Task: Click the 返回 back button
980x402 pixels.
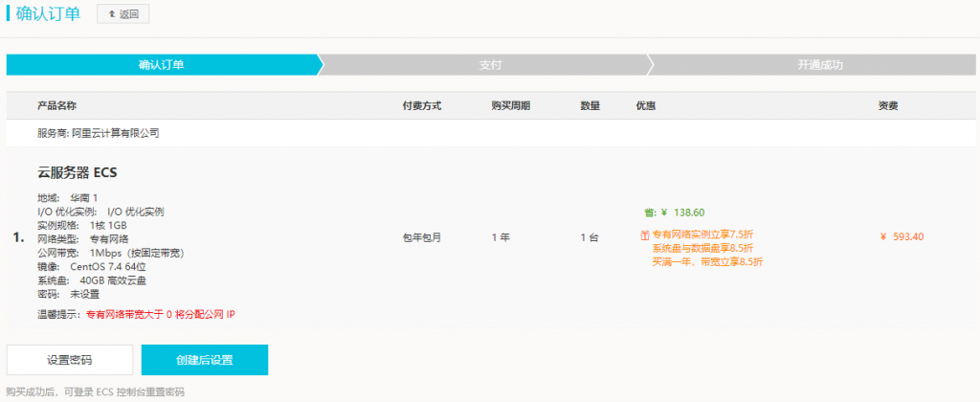Action: (122, 14)
